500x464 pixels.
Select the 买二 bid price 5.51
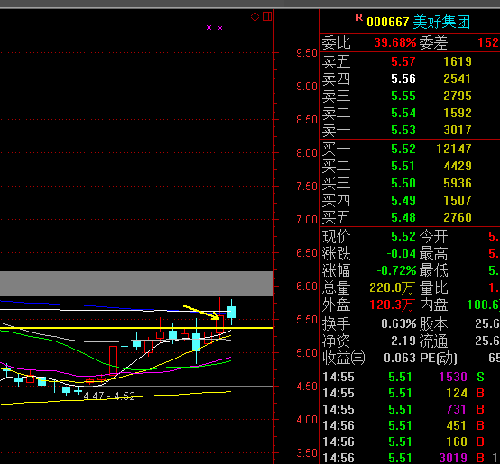[403, 166]
